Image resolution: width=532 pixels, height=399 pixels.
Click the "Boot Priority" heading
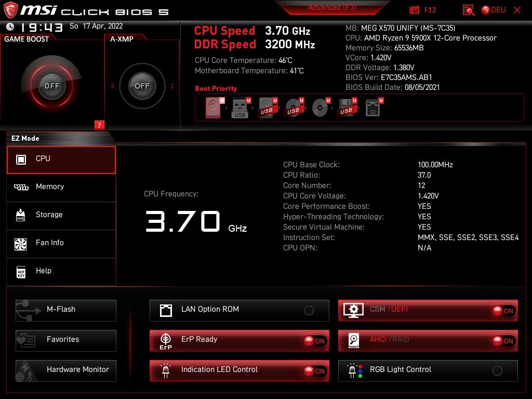click(x=216, y=88)
